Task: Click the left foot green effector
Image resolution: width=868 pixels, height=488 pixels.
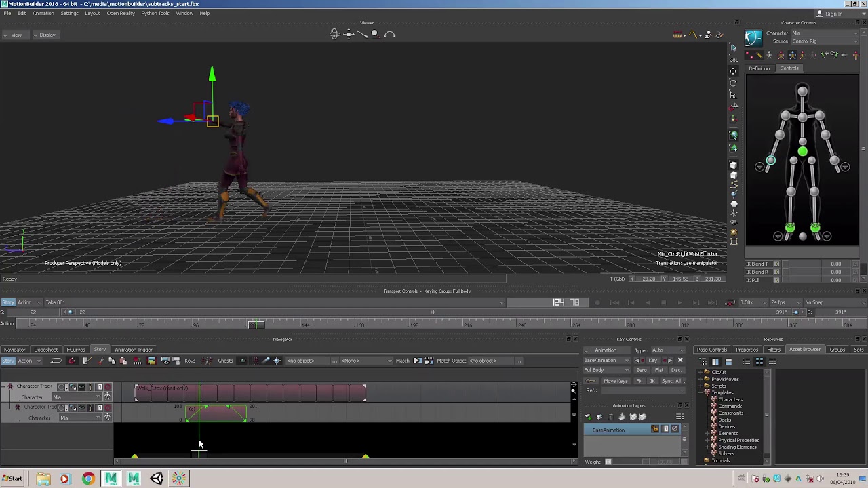Action: [815, 228]
